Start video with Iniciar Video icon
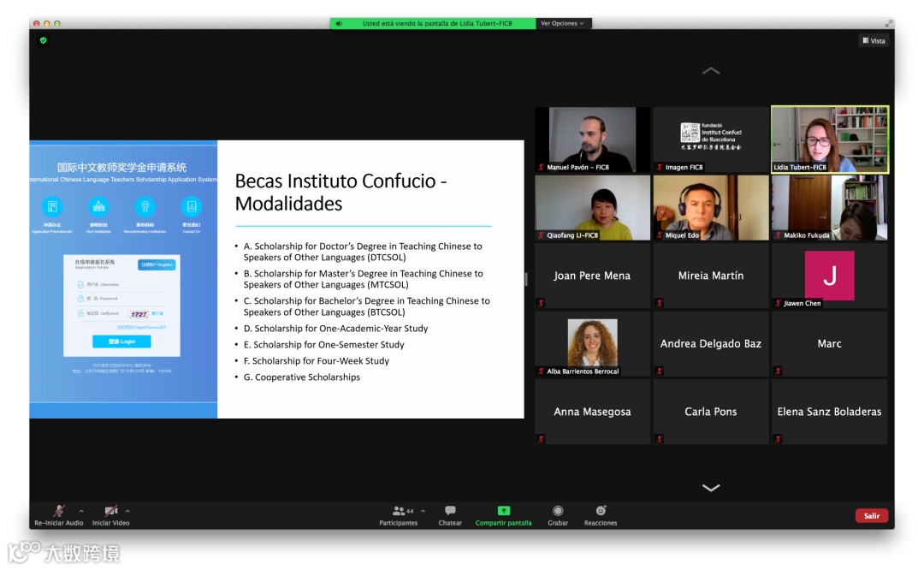This screenshot has height=570, width=924. pos(110,510)
